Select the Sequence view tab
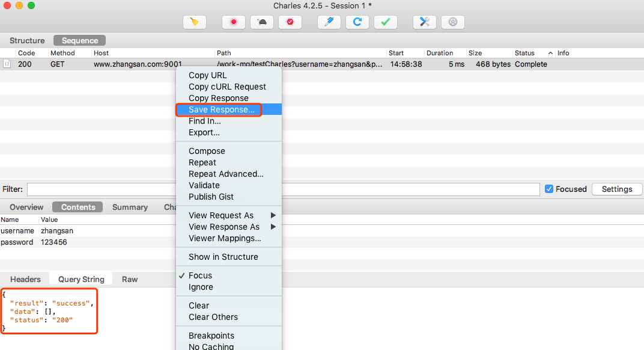Viewport: 644px width, 350px height. point(80,41)
